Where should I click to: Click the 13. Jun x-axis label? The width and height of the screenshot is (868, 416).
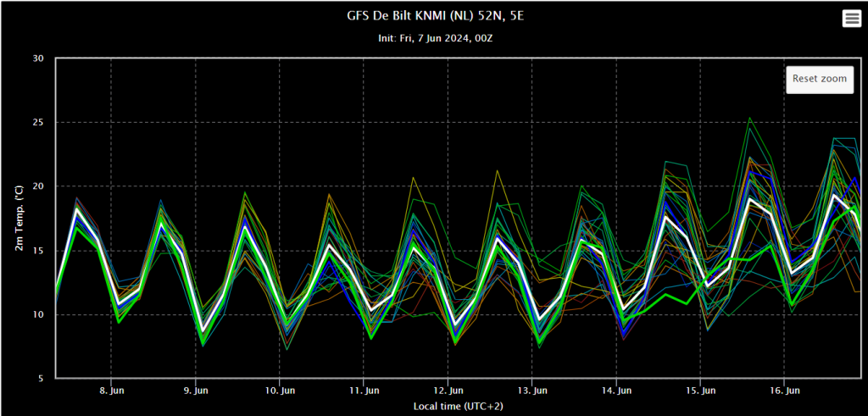click(531, 391)
